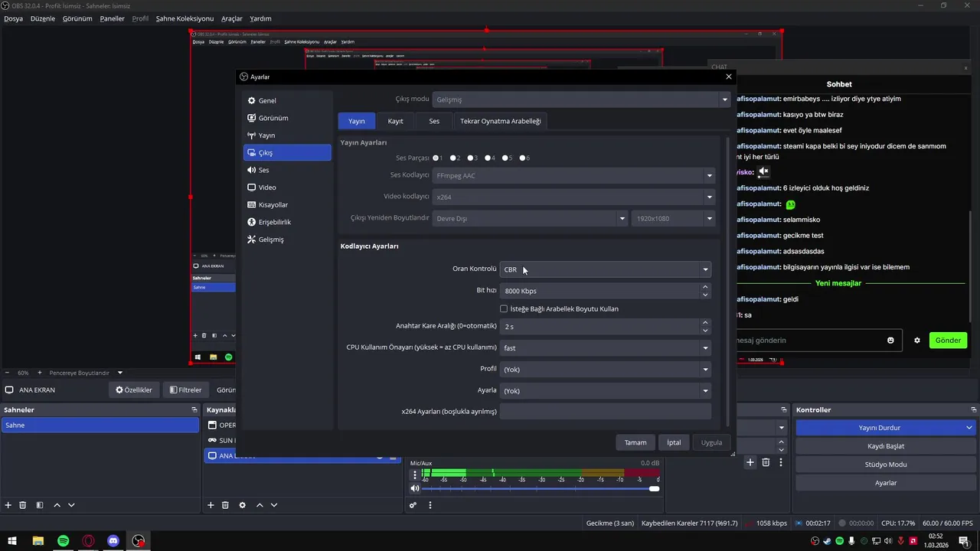980x551 pixels.
Task: Open Spotify from the Windows taskbar
Action: point(64,541)
